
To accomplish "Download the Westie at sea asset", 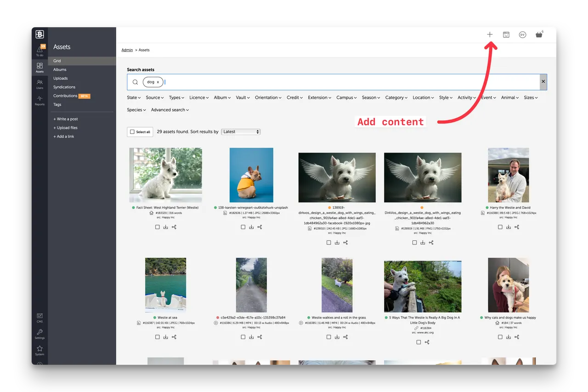I will pyautogui.click(x=166, y=337).
